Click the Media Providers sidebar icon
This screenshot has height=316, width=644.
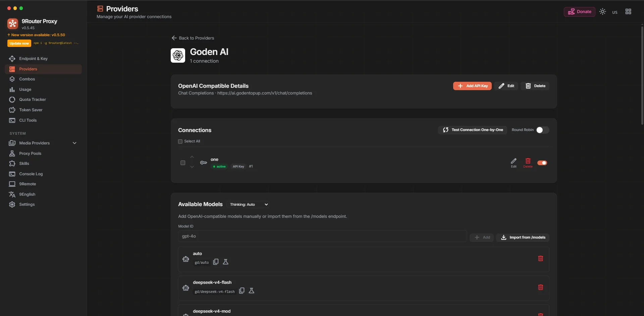pos(12,143)
